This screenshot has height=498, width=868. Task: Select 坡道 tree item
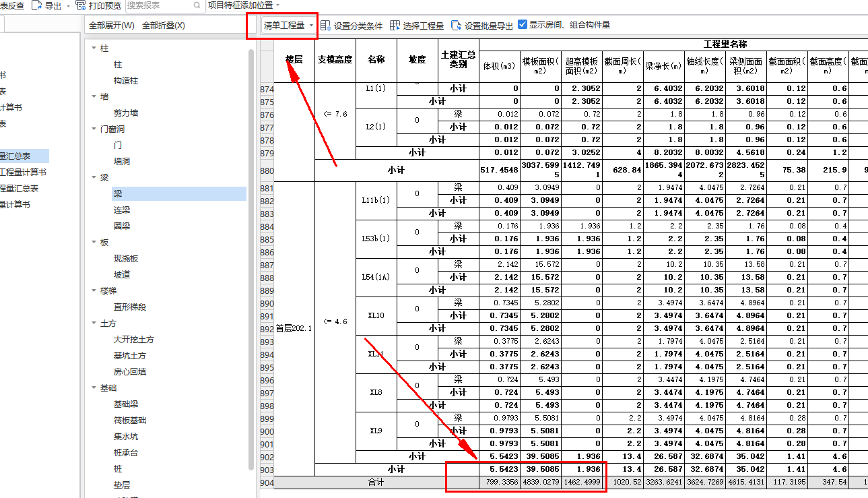click(x=122, y=275)
